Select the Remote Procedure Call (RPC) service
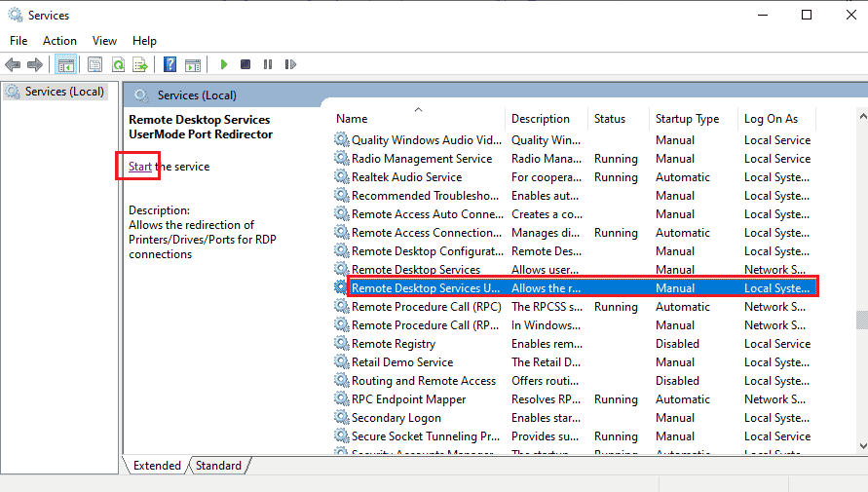Screen dimensions: 868x492 427,307
